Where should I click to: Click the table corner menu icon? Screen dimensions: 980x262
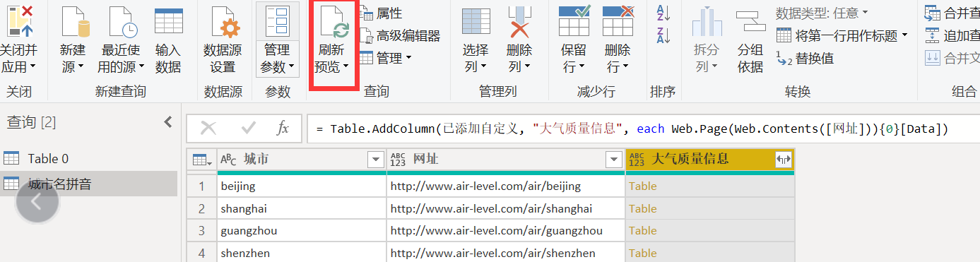[x=202, y=160]
